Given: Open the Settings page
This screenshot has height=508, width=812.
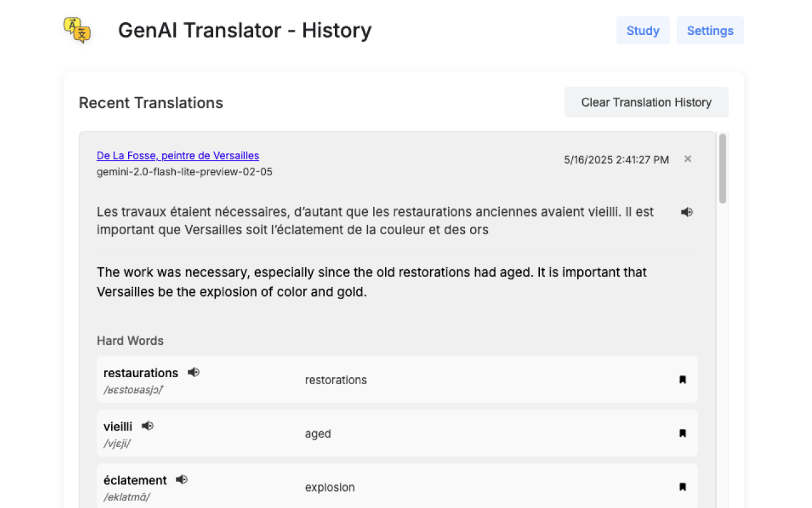Looking at the screenshot, I should (x=710, y=30).
